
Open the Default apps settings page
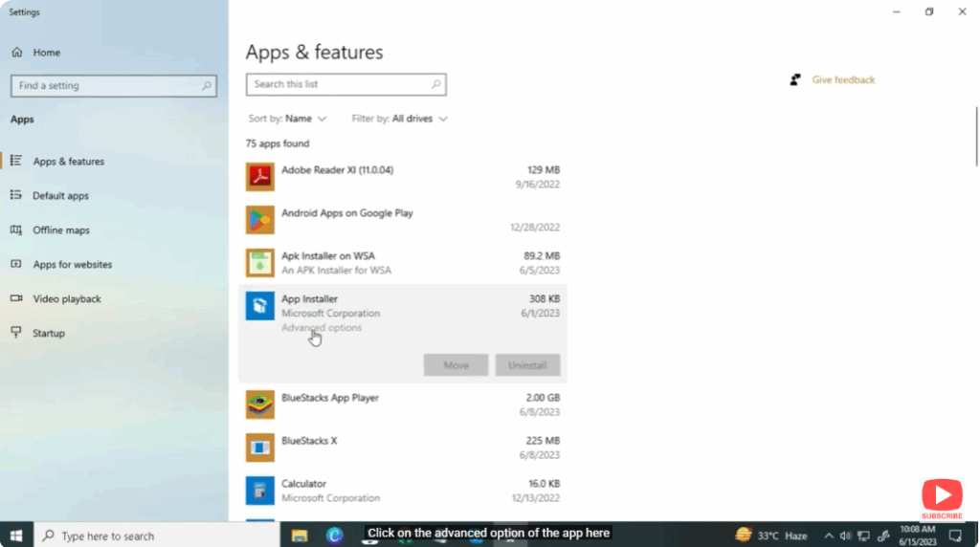click(60, 196)
